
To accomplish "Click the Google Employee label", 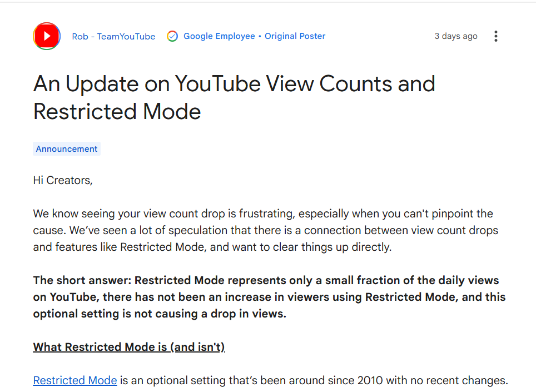I will [219, 36].
